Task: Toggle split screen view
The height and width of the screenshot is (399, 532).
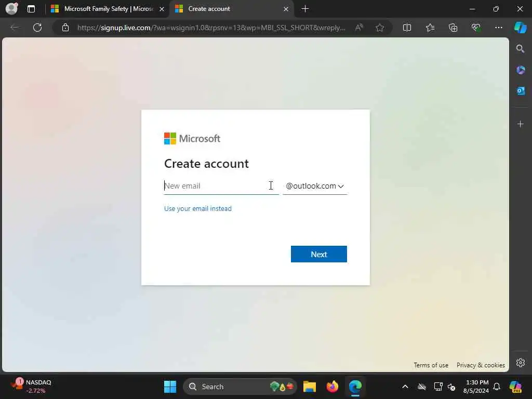Action: pos(407,28)
